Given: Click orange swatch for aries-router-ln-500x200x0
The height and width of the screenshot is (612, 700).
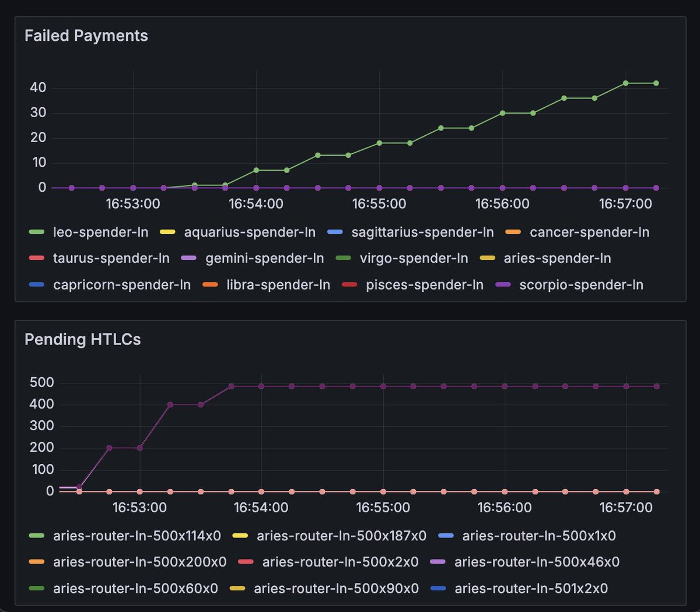Looking at the screenshot, I should click(x=36, y=562).
